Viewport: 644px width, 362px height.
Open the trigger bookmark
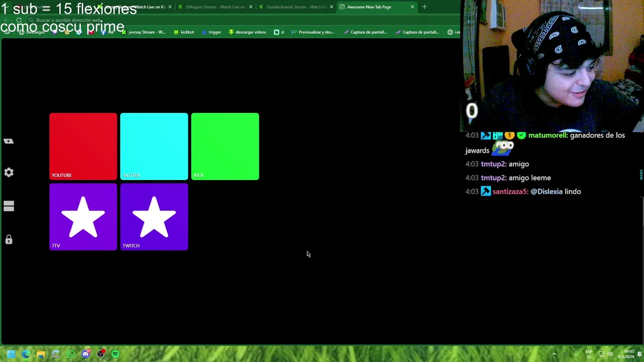click(x=211, y=32)
